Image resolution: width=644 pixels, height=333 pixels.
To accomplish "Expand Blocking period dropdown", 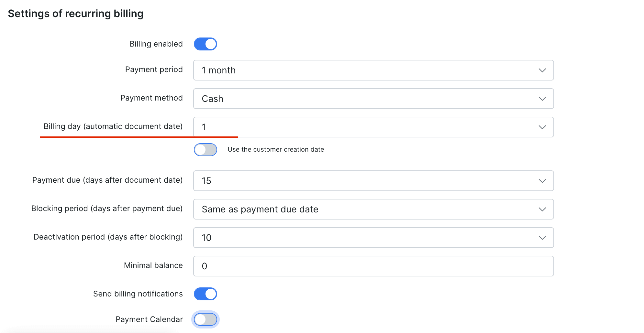I will tap(373, 209).
